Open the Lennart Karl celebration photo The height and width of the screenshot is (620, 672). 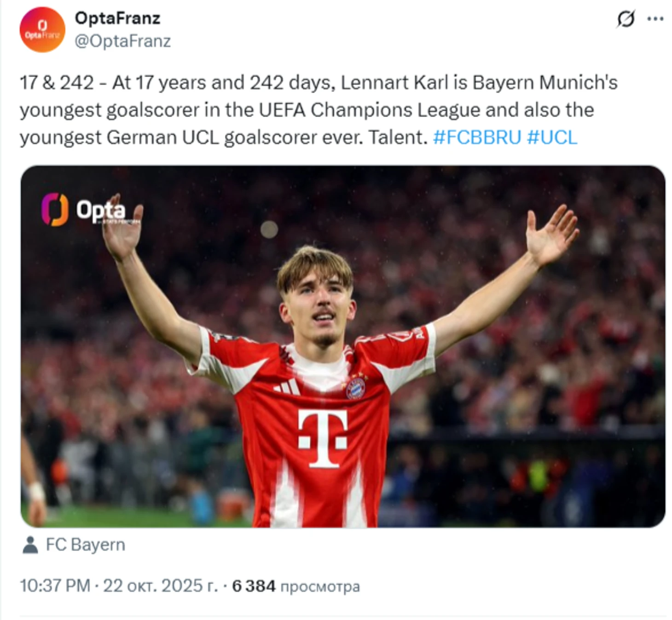click(x=342, y=346)
